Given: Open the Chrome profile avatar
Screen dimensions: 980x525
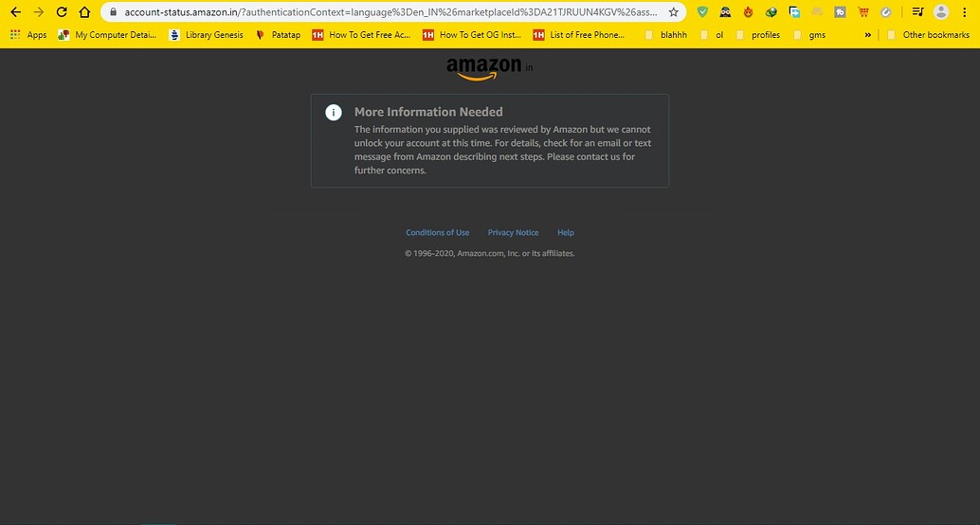Looking at the screenshot, I should [940, 12].
